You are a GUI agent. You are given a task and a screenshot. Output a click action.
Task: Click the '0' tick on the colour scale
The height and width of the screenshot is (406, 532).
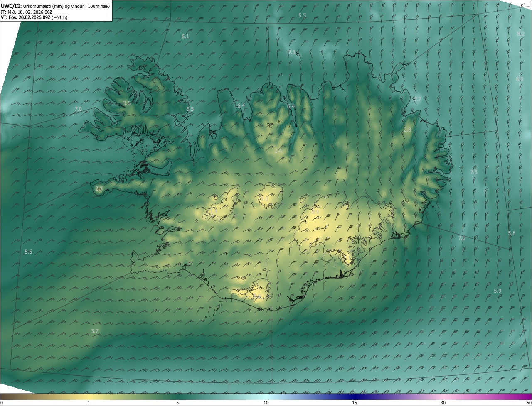[2, 403]
